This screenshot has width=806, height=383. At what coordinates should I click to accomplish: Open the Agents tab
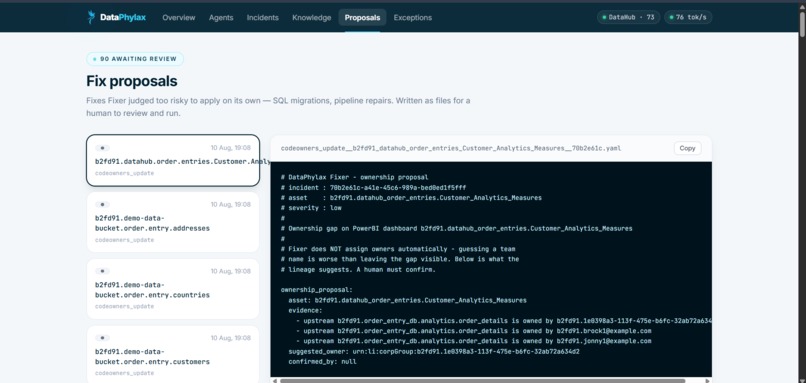click(221, 17)
